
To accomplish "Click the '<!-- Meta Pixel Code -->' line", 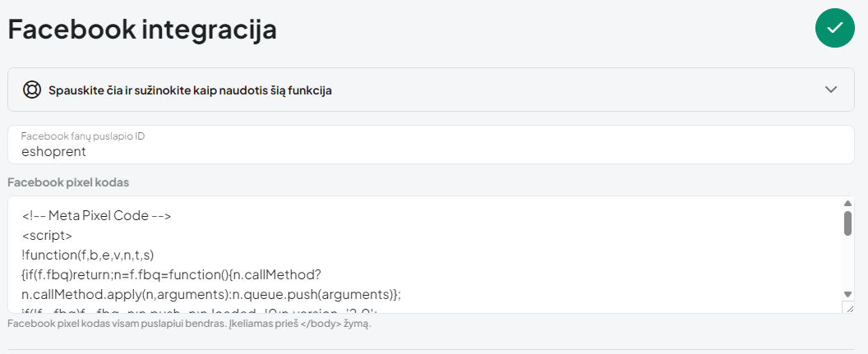I will (97, 216).
